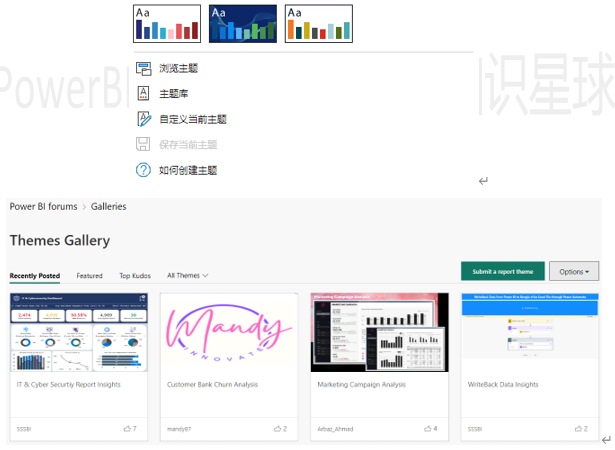
Task: Choose 自定义当前主题 from the menu
Action: pyautogui.click(x=193, y=119)
